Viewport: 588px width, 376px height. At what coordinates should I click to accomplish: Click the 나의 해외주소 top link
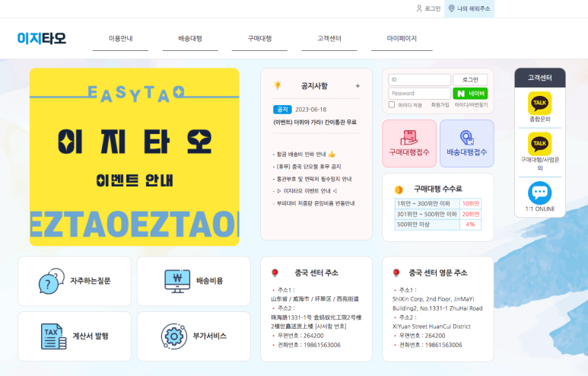pos(469,8)
